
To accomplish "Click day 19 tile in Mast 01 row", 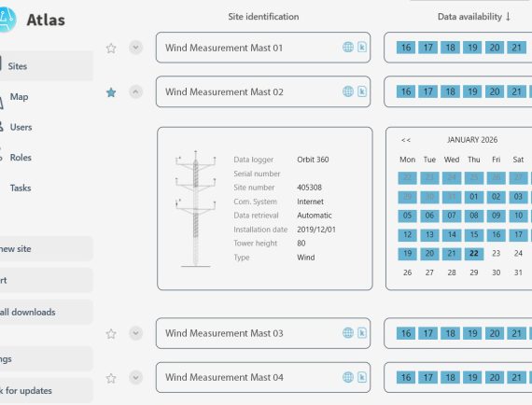I will coord(472,48).
